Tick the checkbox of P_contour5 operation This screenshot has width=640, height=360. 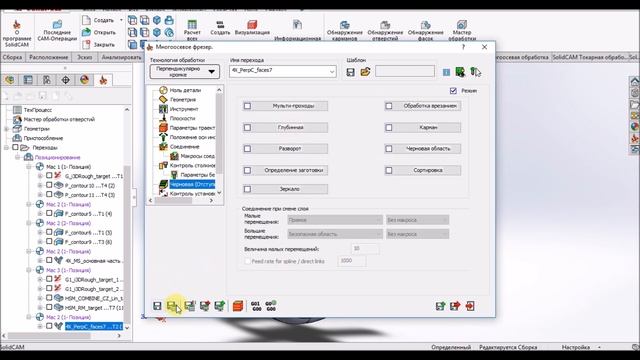pos(49,213)
